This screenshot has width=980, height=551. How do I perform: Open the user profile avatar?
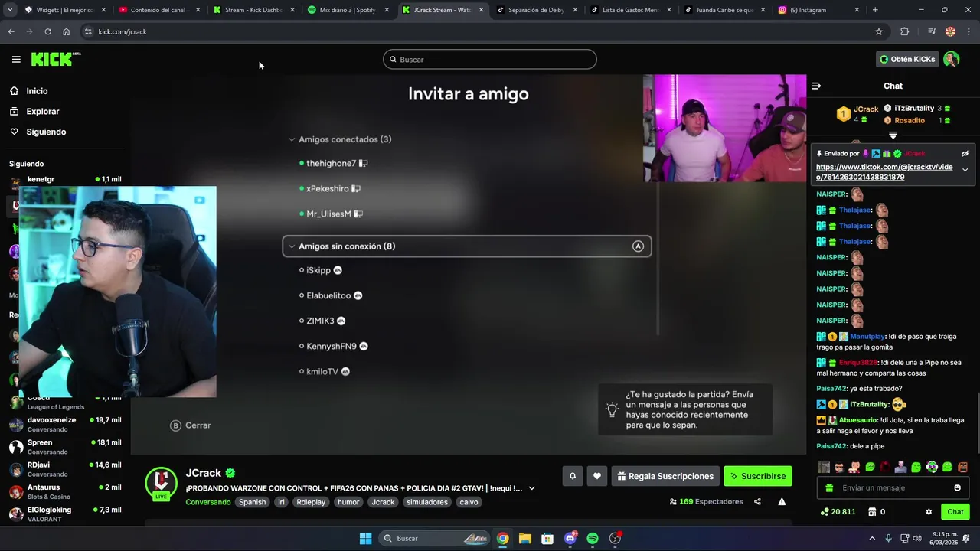pyautogui.click(x=952, y=59)
